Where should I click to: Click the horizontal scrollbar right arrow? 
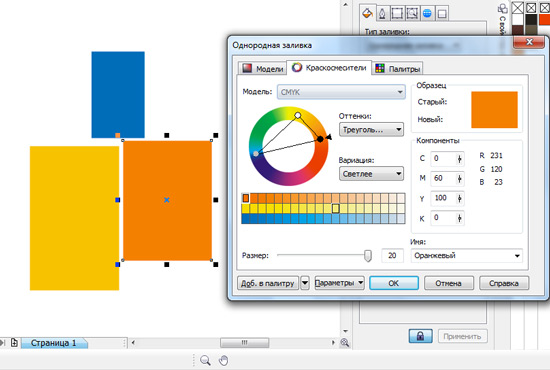pos(333,342)
